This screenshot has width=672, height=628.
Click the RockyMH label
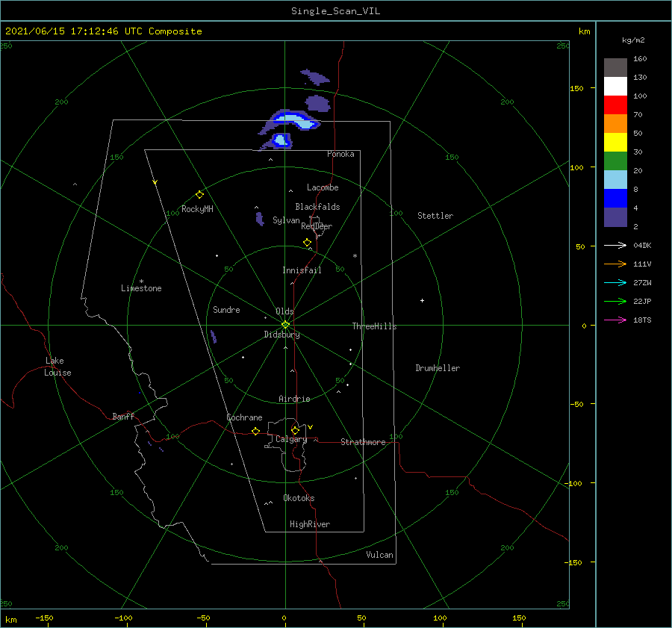pyautogui.click(x=197, y=209)
